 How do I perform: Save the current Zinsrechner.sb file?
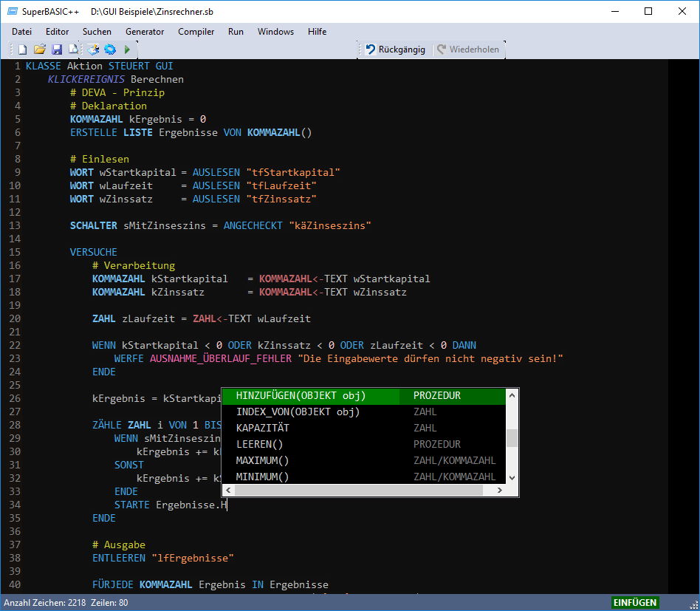(57, 49)
